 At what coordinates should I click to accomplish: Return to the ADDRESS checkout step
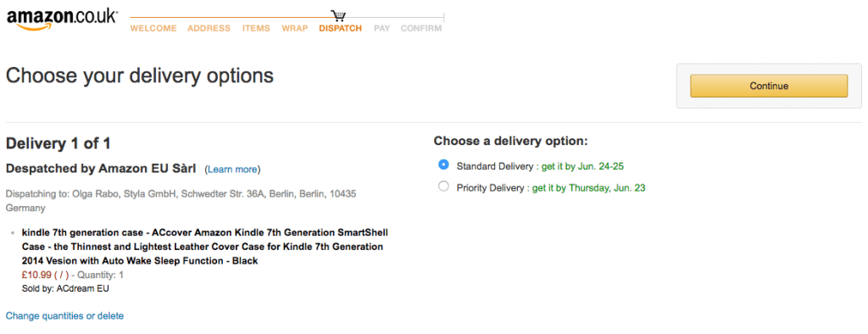click(209, 28)
